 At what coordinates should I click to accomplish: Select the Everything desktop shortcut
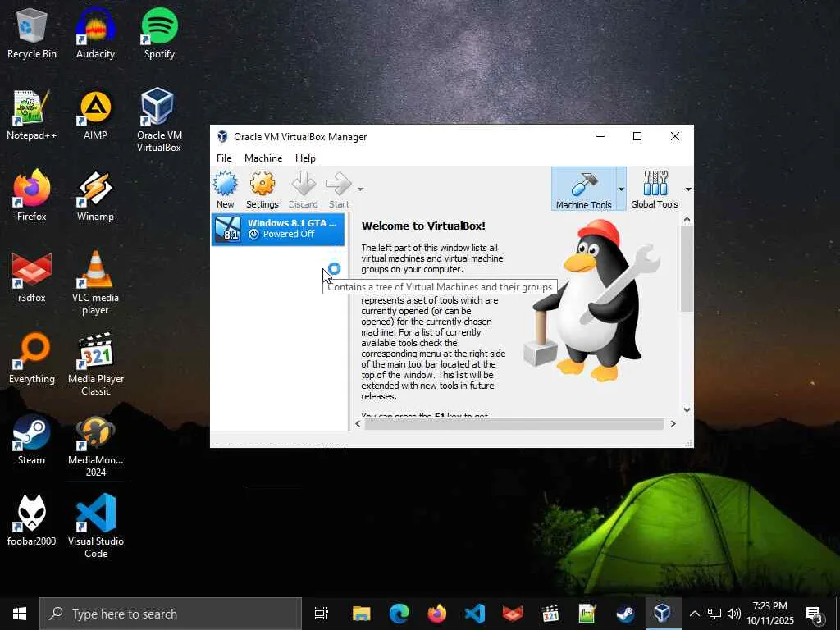32,358
